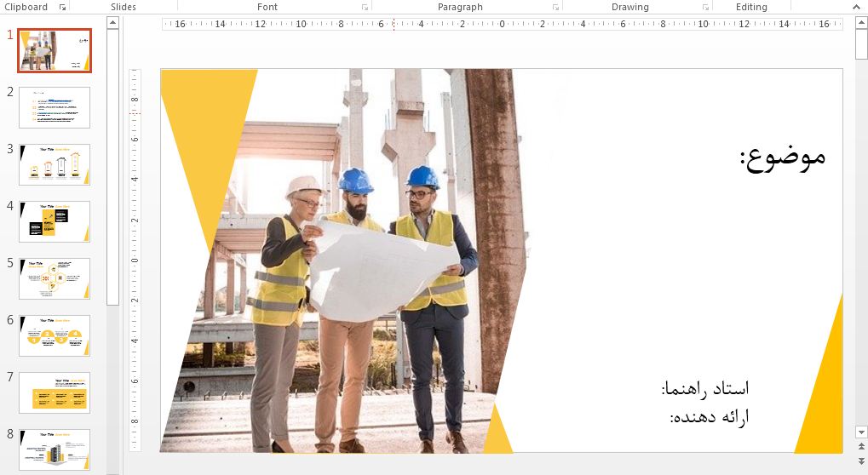The image size is (868, 475).
Task: Open the Format Shape launcher in Drawing group
Action: click(x=705, y=8)
